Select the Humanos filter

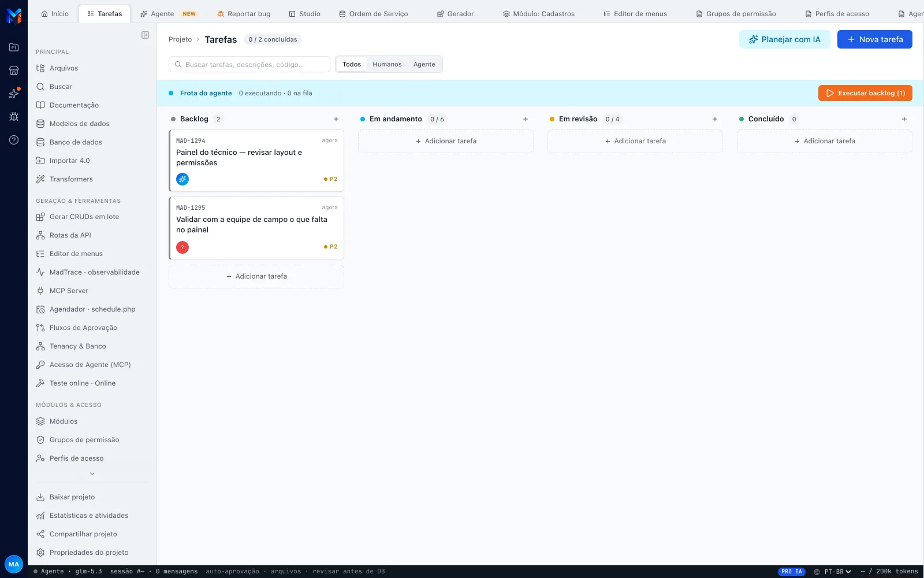(x=387, y=64)
